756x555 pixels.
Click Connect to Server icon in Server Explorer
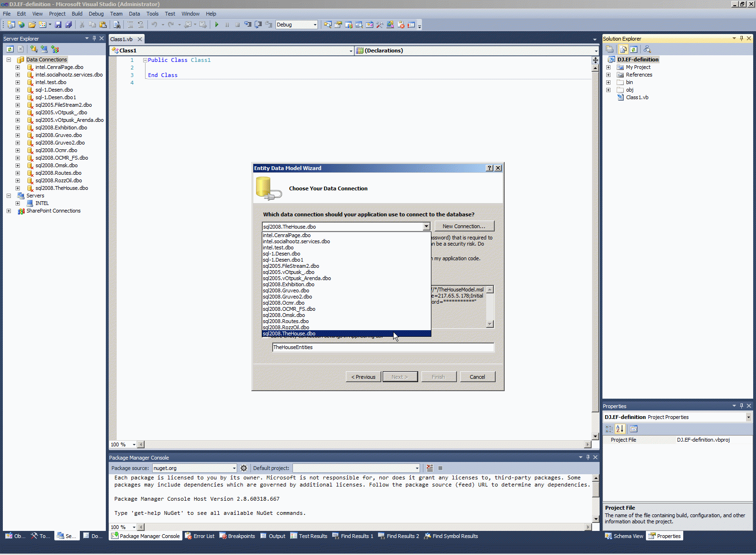click(x=44, y=49)
